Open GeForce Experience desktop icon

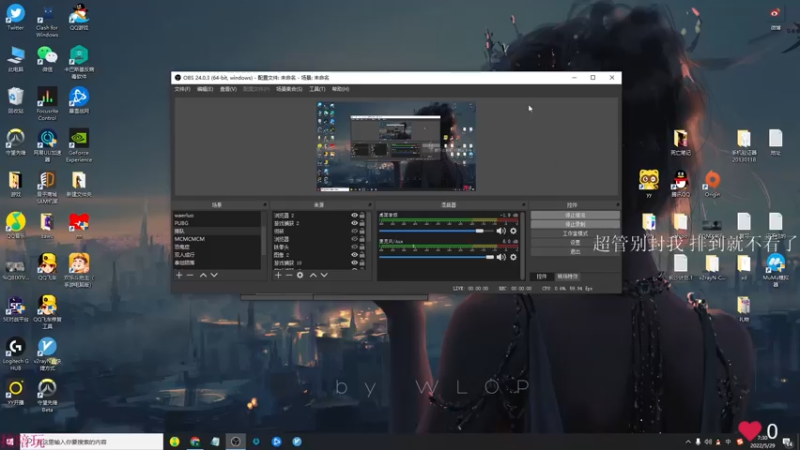coord(79,145)
